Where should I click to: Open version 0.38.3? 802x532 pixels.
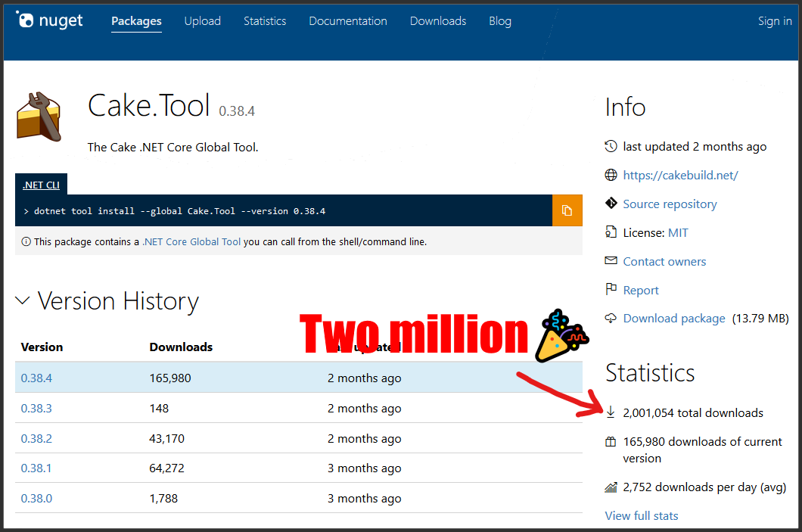[x=36, y=408]
